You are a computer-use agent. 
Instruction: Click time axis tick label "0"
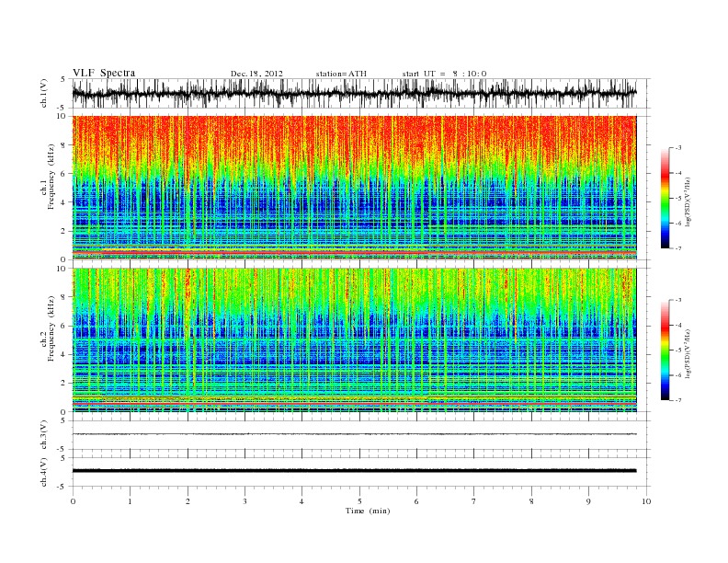click(73, 501)
